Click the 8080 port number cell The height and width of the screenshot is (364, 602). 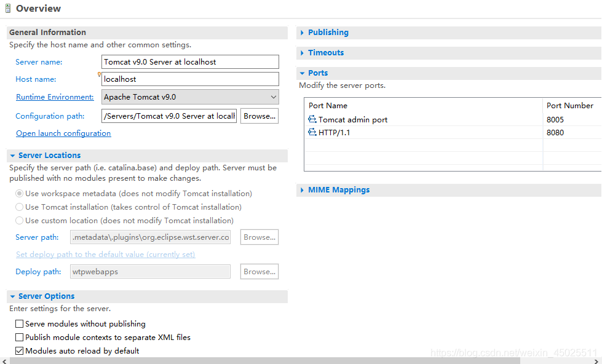[x=555, y=132]
